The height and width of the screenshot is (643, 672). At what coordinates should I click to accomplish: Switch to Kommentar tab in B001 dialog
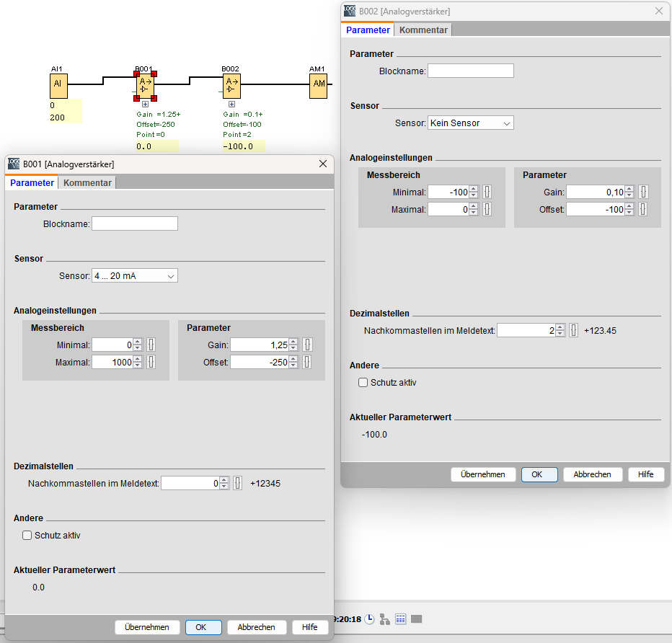87,183
